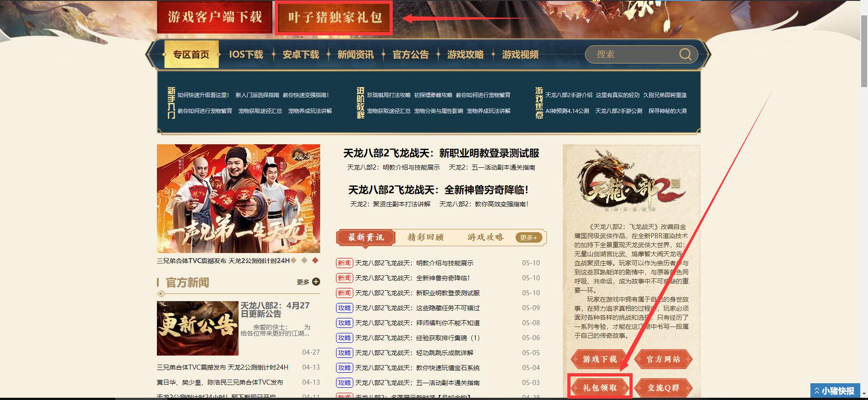This screenshot has height=400, width=868.
Task: Click the 更新公告 news thumbnail
Action: point(197,328)
